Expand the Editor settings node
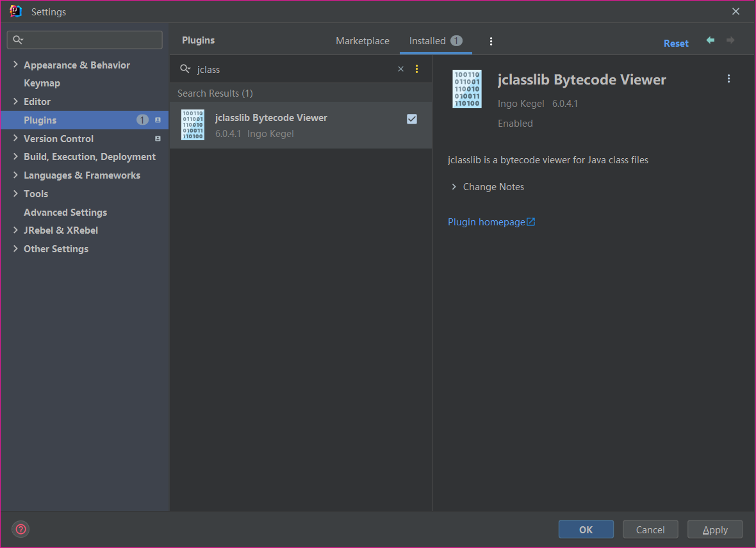Viewport: 756px width, 548px height. [x=15, y=101]
